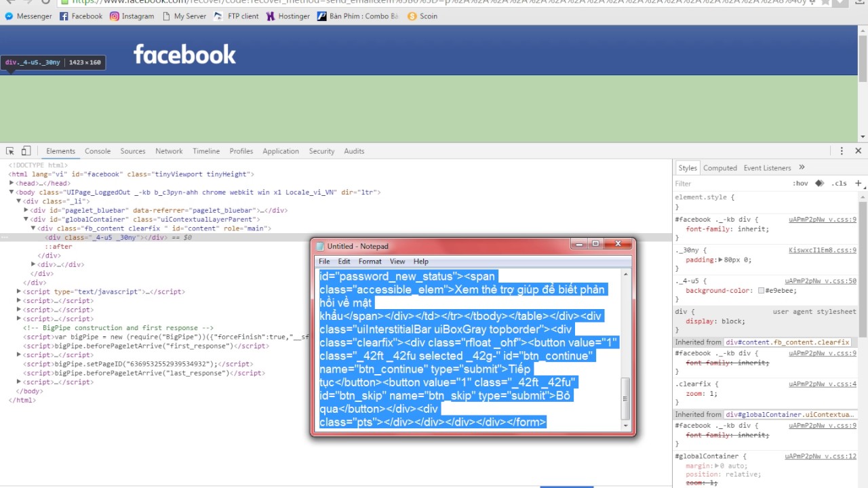Expand the script type="text/javascript" node
Screen dimensions: 868x488
(19, 291)
